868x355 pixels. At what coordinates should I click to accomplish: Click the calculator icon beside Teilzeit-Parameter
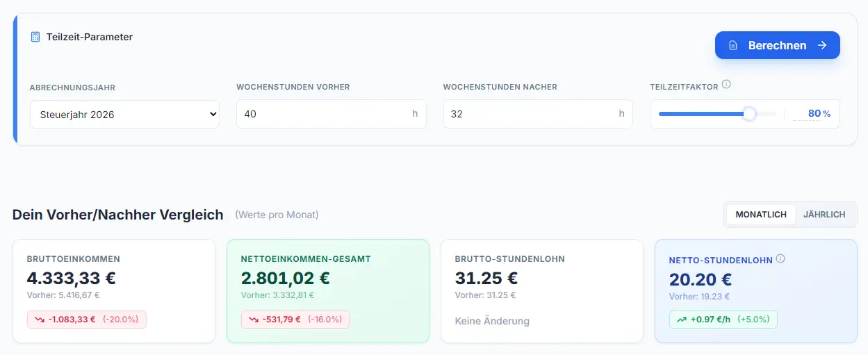(35, 37)
